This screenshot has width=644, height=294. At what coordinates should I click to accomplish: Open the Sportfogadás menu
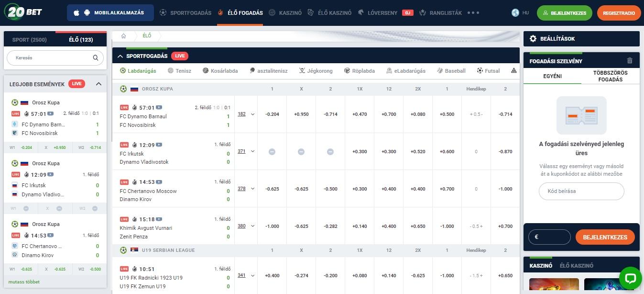(186, 13)
